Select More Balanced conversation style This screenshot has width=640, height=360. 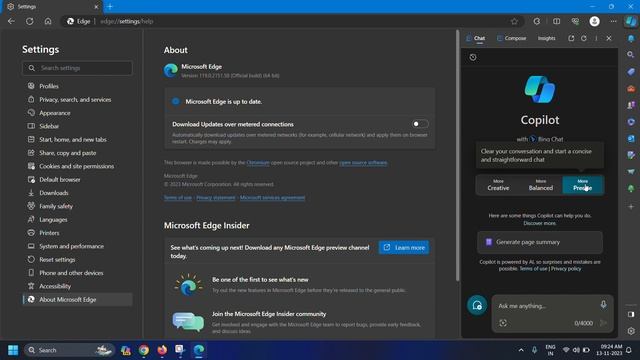tap(541, 185)
